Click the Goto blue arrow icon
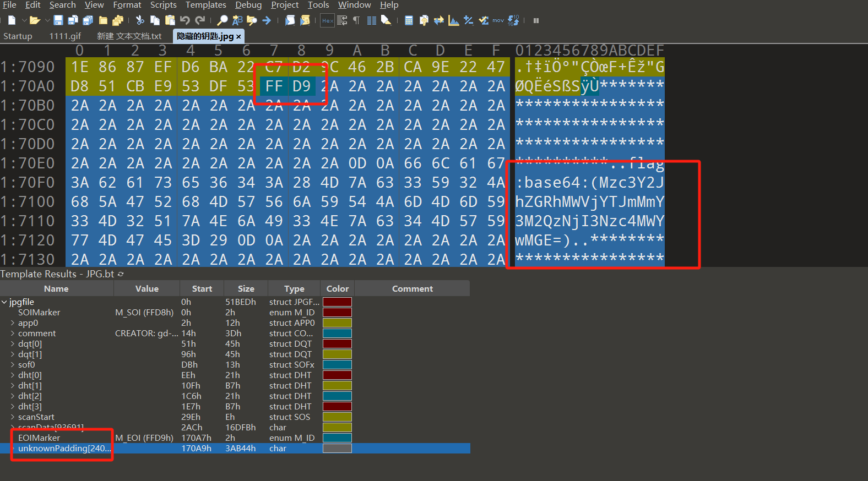 point(267,20)
